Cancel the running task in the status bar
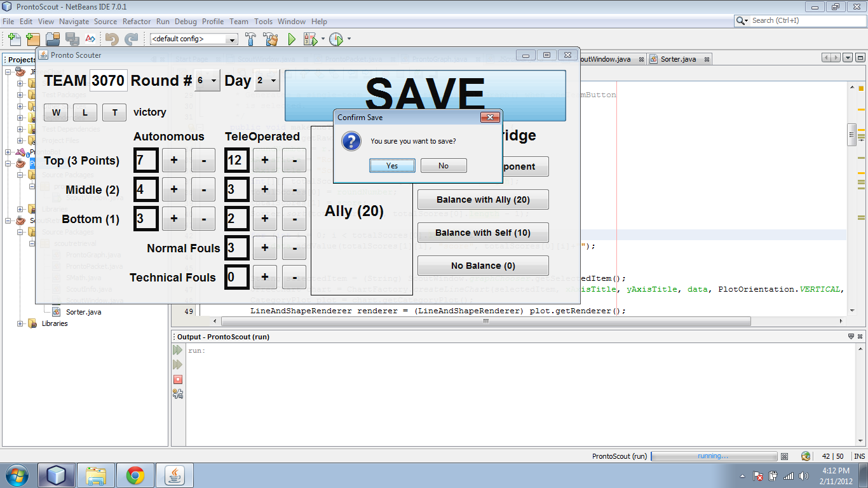The width and height of the screenshot is (868, 488). click(x=784, y=456)
